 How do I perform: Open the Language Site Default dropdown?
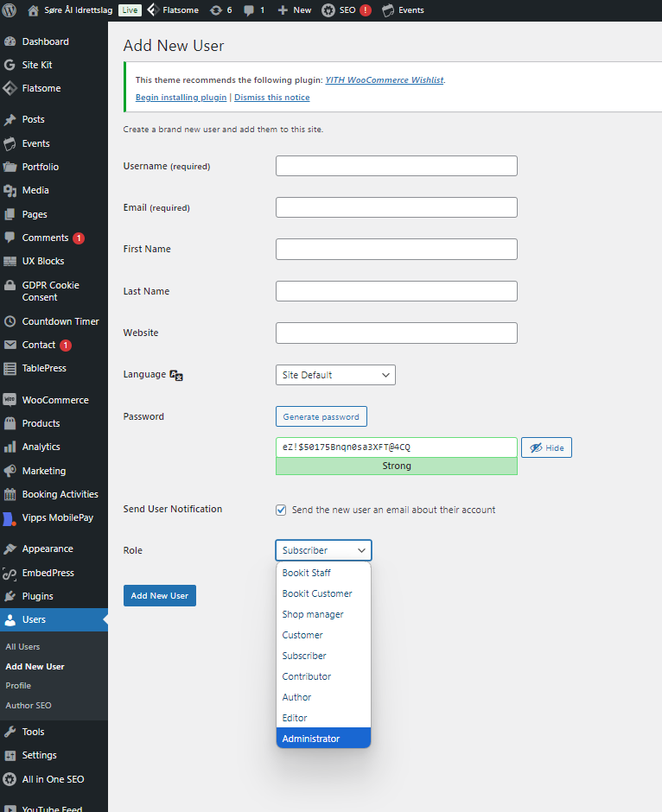pyautogui.click(x=335, y=375)
